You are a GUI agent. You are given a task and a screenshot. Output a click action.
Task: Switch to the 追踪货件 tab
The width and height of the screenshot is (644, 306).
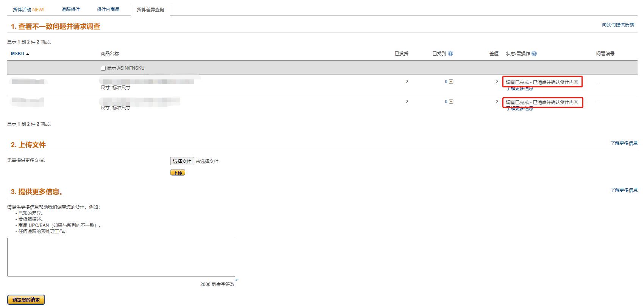pyautogui.click(x=71, y=9)
